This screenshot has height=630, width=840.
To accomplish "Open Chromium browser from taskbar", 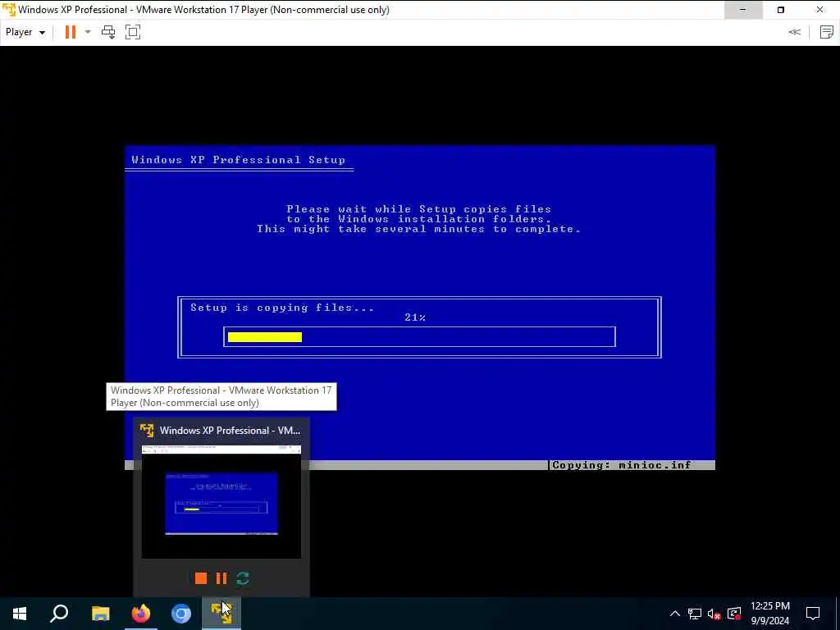I will pyautogui.click(x=181, y=614).
